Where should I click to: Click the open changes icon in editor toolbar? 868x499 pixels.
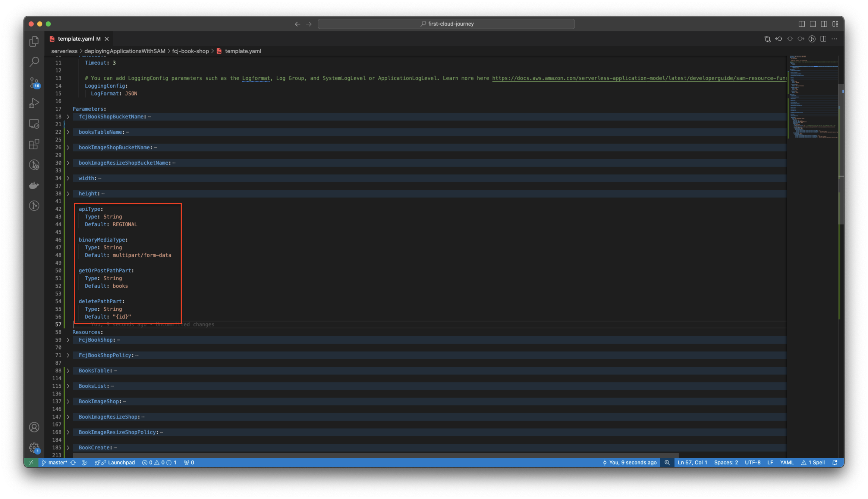pyautogui.click(x=767, y=39)
